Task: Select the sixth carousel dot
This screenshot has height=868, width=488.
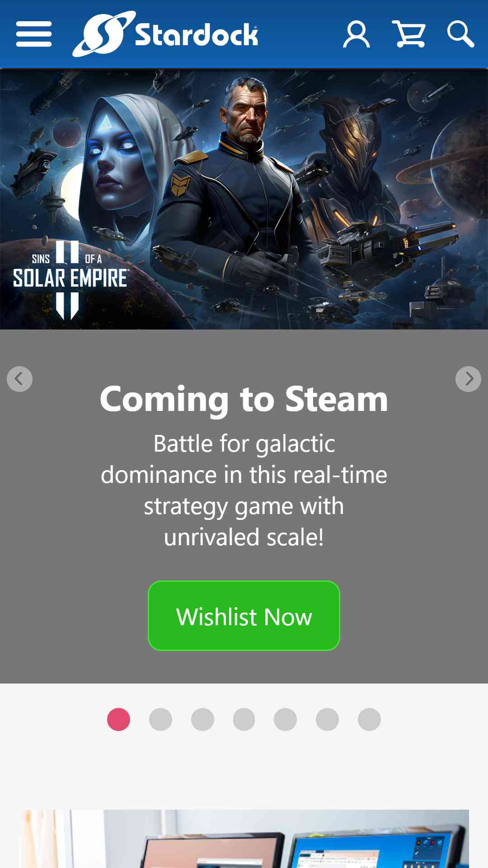Action: 328,719
